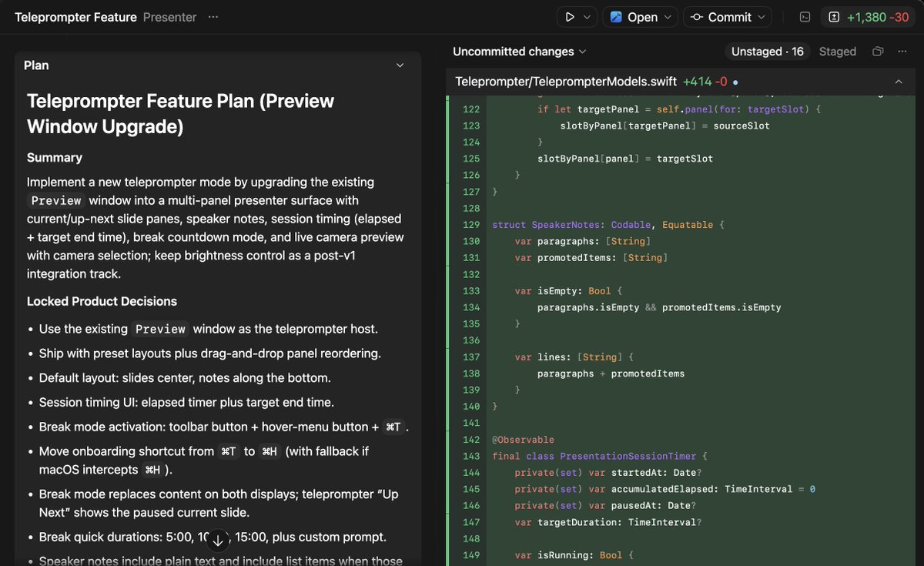This screenshot has width=924, height=566.
Task: Click the 'var isEmpty: Bool' code line
Action: 568,291
